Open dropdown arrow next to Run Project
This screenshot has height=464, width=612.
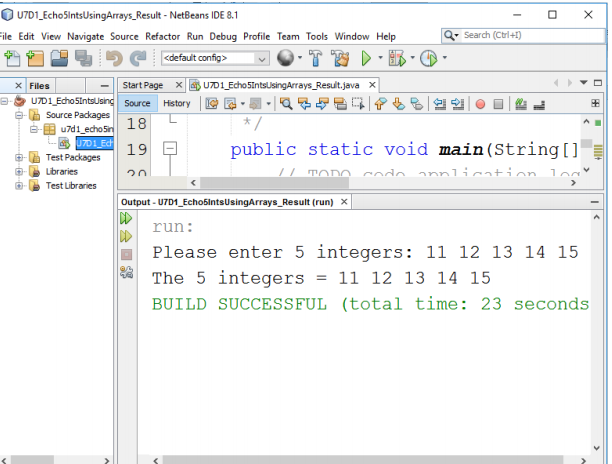coord(380,58)
